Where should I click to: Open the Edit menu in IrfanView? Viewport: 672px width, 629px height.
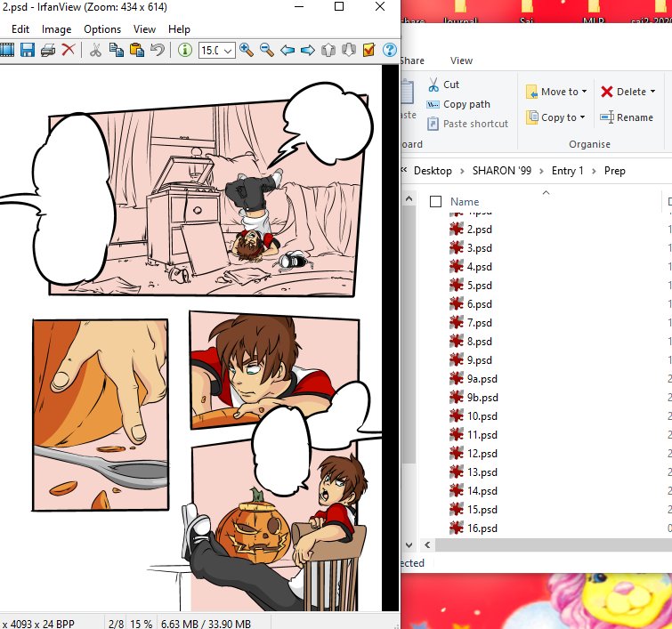(20, 29)
